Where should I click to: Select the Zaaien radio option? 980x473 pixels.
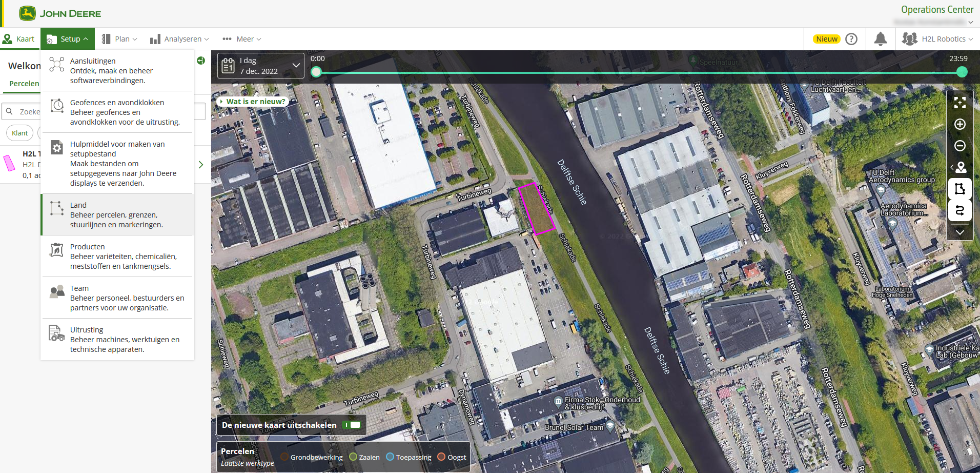353,457
